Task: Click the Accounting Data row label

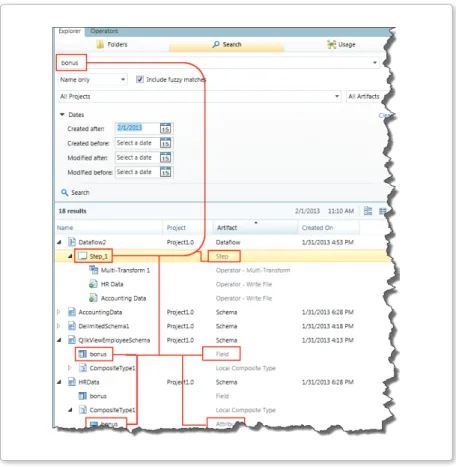Action: click(123, 298)
